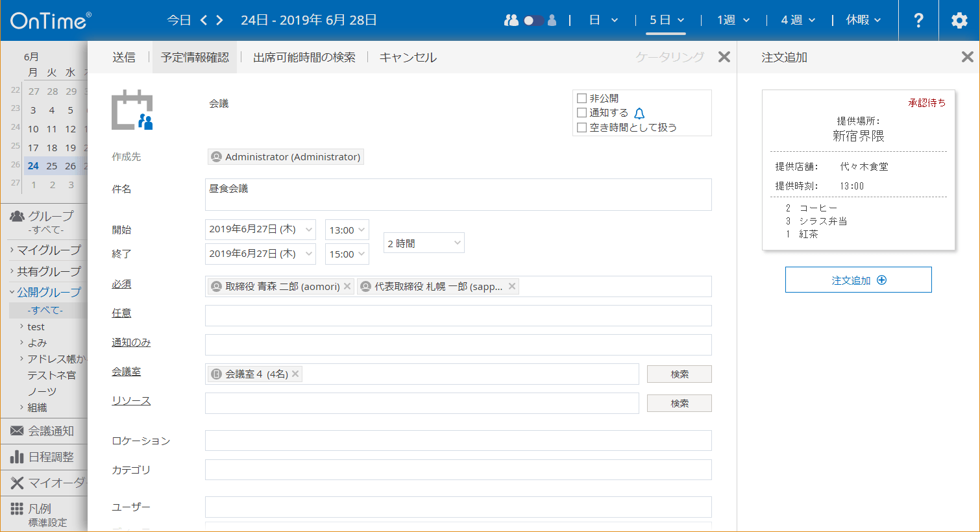Enable the 通知する checkbox
The image size is (980, 532).
[x=582, y=113]
